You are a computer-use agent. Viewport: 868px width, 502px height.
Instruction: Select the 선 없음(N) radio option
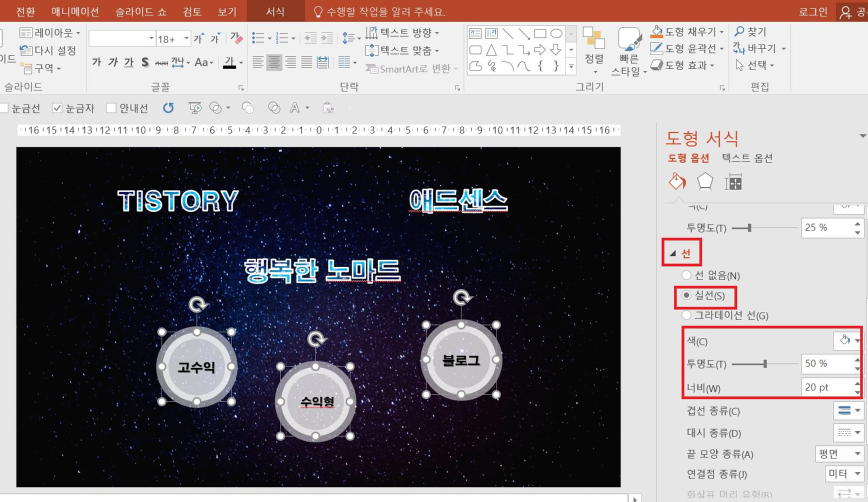point(686,275)
